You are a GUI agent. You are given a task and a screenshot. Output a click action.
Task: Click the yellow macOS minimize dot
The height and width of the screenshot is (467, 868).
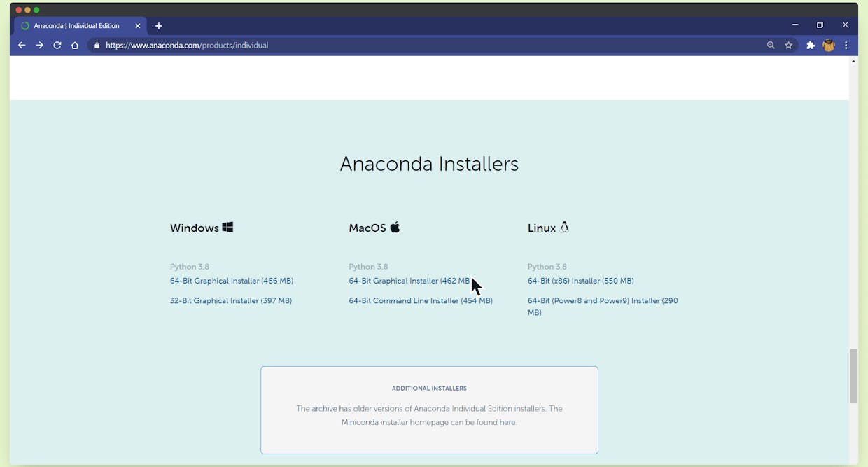click(27, 10)
